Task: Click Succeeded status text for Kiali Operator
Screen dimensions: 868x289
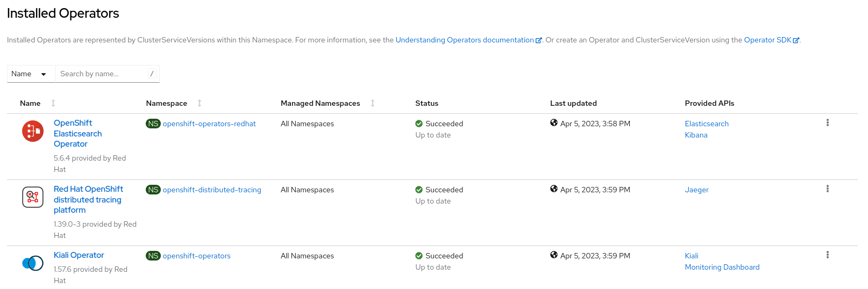Action: (444, 256)
